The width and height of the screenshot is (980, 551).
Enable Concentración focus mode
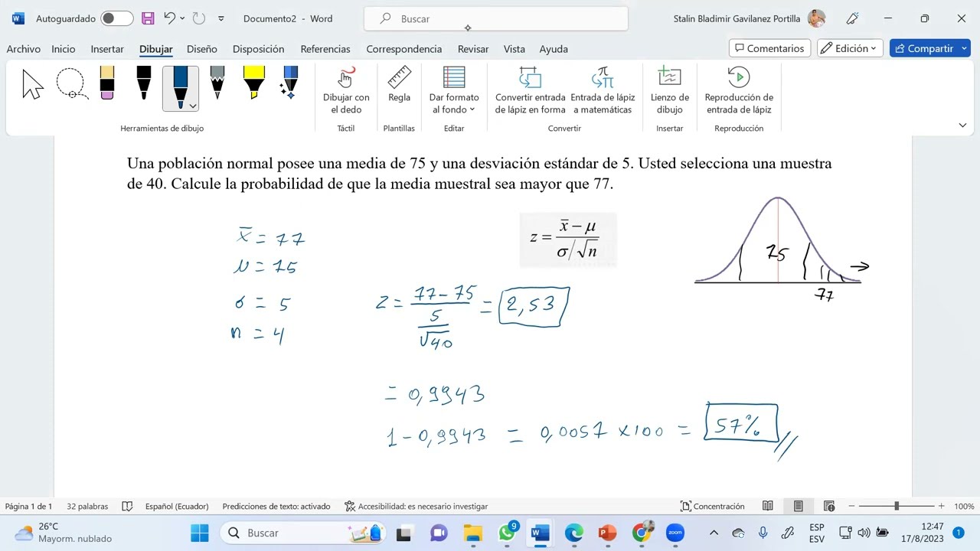coord(712,507)
